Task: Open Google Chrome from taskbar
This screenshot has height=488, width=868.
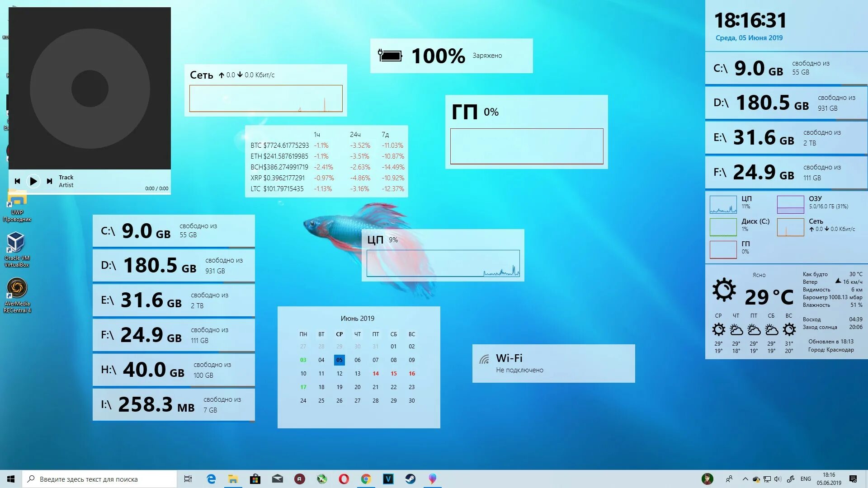Action: tap(366, 479)
